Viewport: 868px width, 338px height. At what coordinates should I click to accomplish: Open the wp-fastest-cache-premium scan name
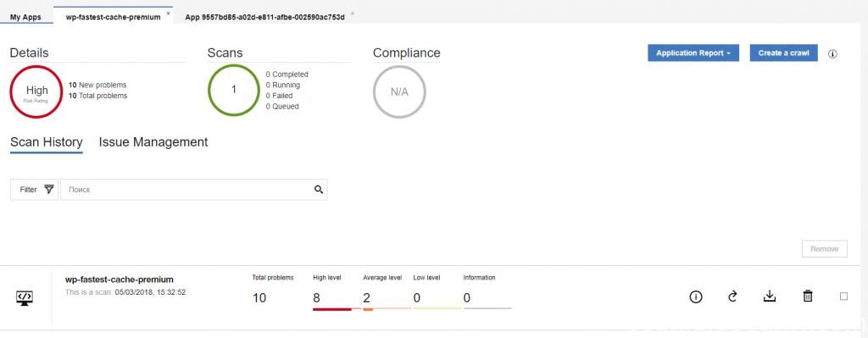pyautogui.click(x=120, y=280)
